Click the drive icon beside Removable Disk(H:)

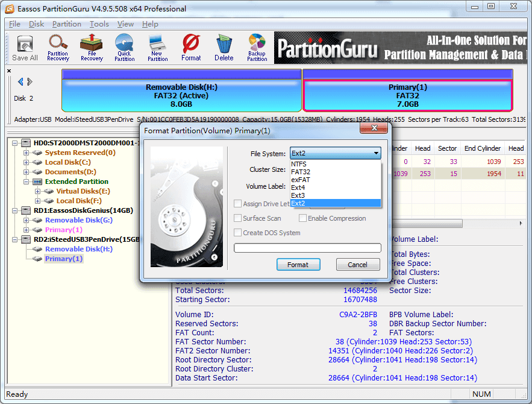tap(37, 249)
